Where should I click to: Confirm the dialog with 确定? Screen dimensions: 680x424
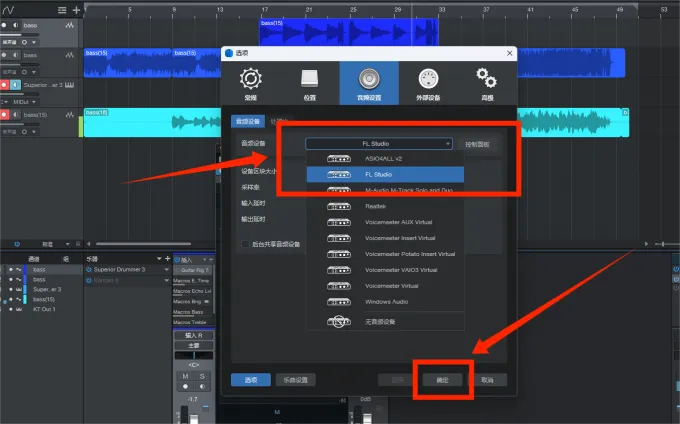[x=442, y=380]
